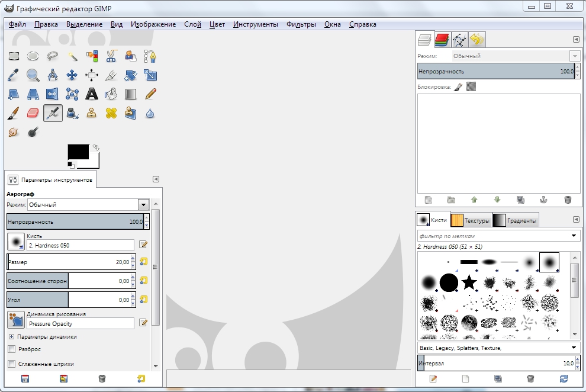Select the Rectangle Select tool
The height and width of the screenshot is (392, 586).
[x=14, y=56]
